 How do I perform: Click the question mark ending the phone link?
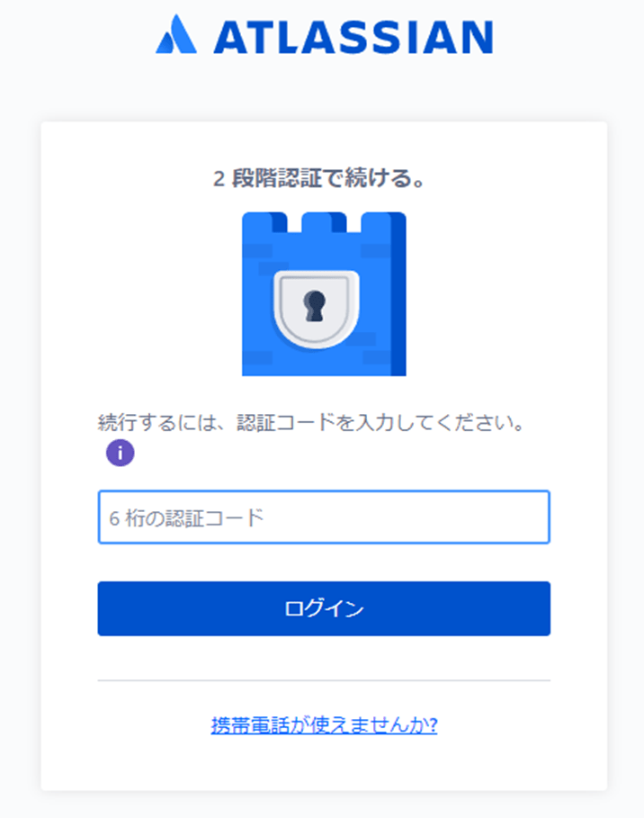pyautogui.click(x=433, y=725)
